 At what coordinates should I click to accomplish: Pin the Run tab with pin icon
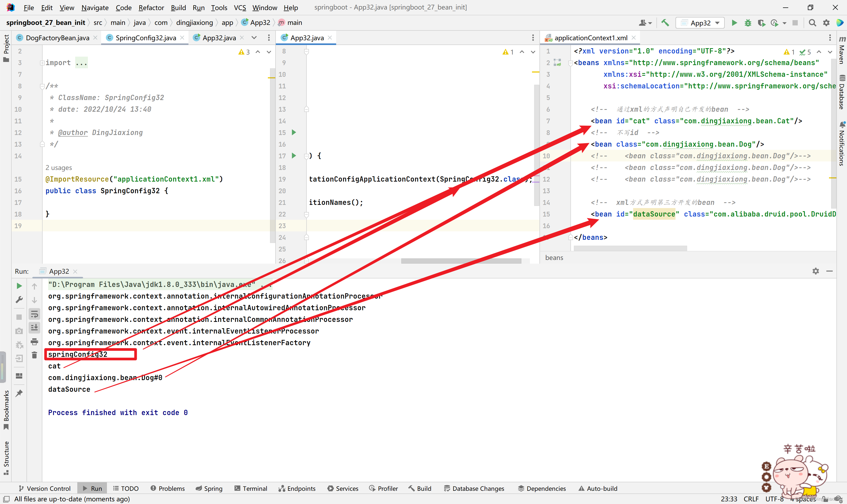pos(19,393)
